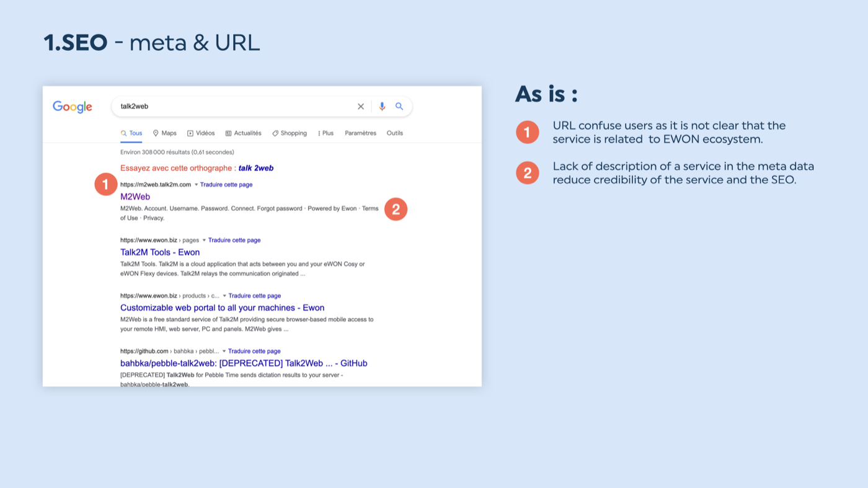Click the Lack of description note text
This screenshot has height=488, width=868.
click(683, 173)
